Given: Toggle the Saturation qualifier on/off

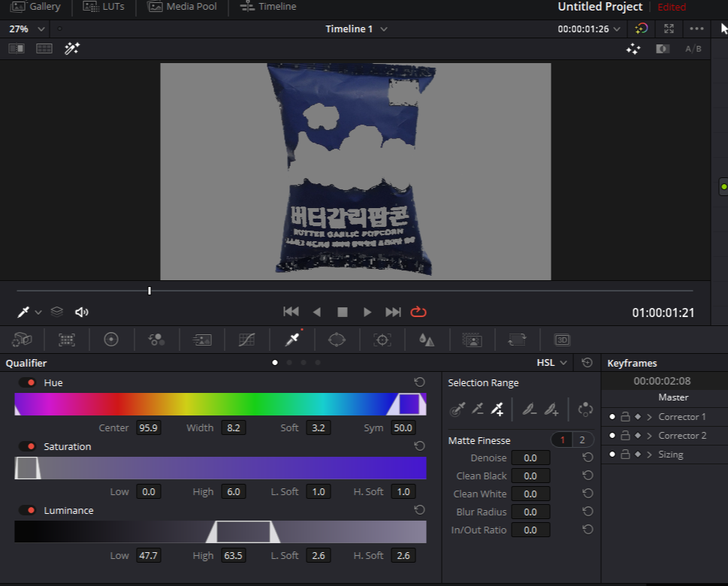Looking at the screenshot, I should point(27,446).
